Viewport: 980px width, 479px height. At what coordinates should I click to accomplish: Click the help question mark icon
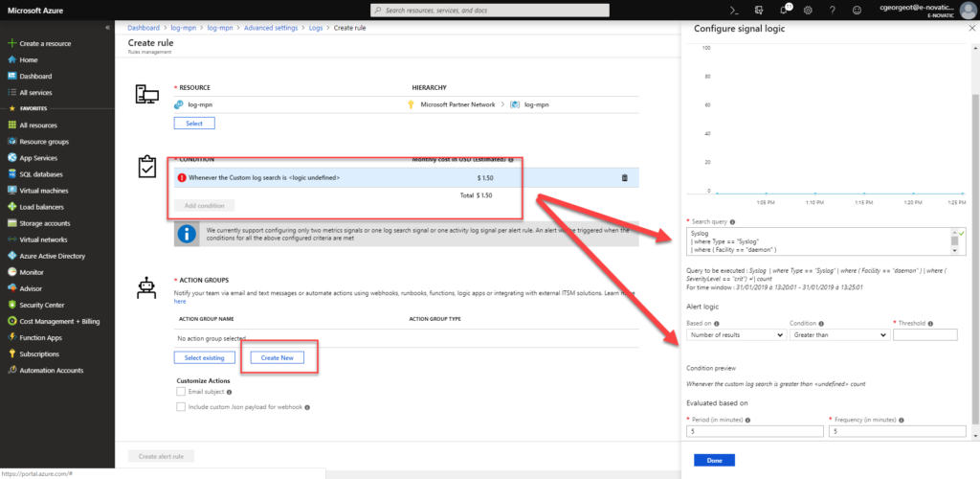point(833,10)
